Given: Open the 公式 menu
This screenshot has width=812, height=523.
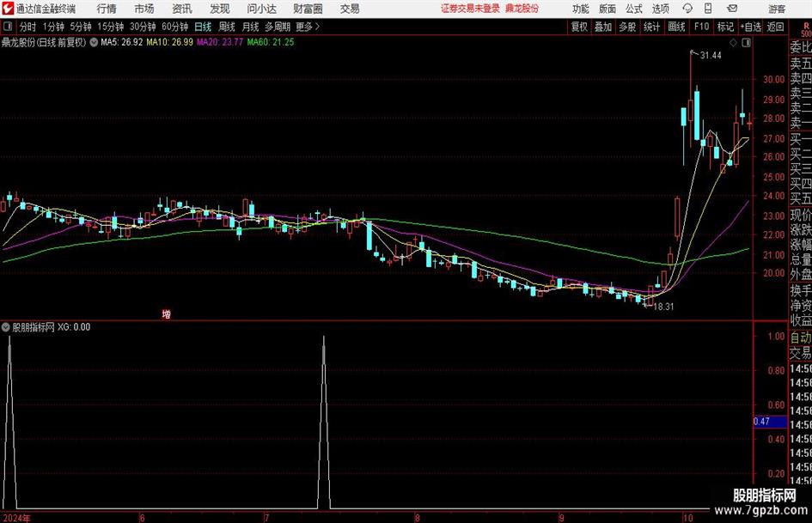Looking at the screenshot, I should [x=634, y=9].
